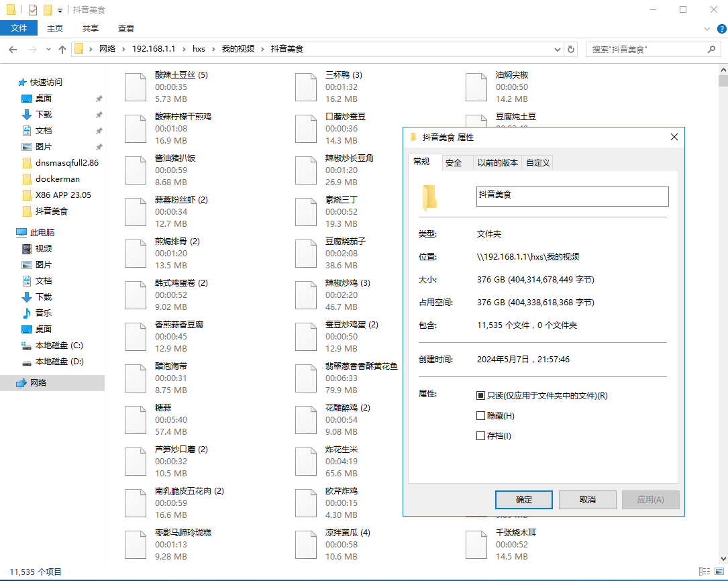Click the vertical scrollbar up arrow
The image size is (728, 581).
(x=723, y=70)
